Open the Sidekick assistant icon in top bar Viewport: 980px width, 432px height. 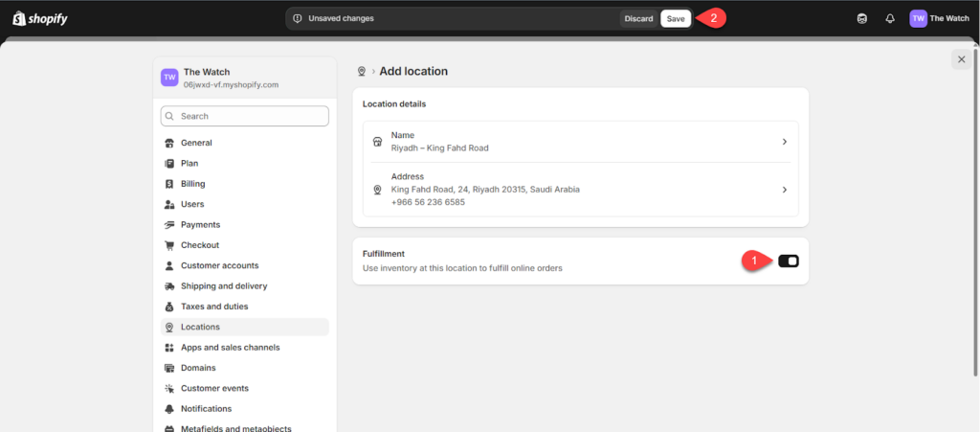(861, 18)
